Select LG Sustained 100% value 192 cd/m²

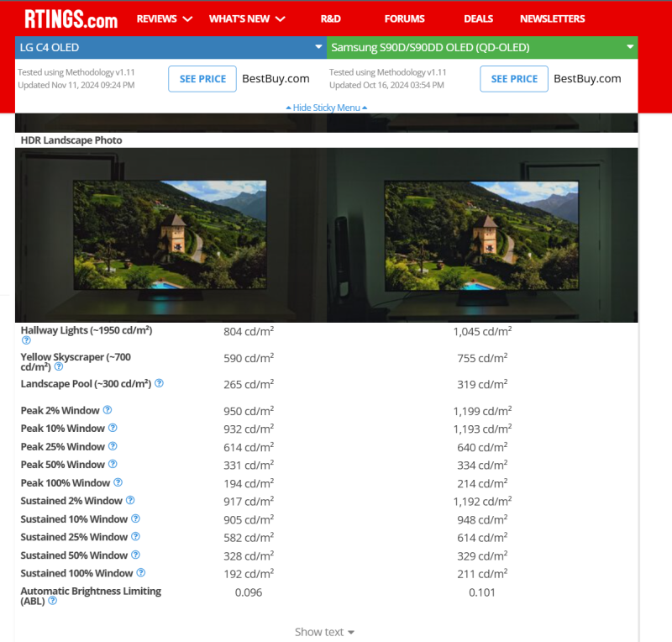(249, 574)
